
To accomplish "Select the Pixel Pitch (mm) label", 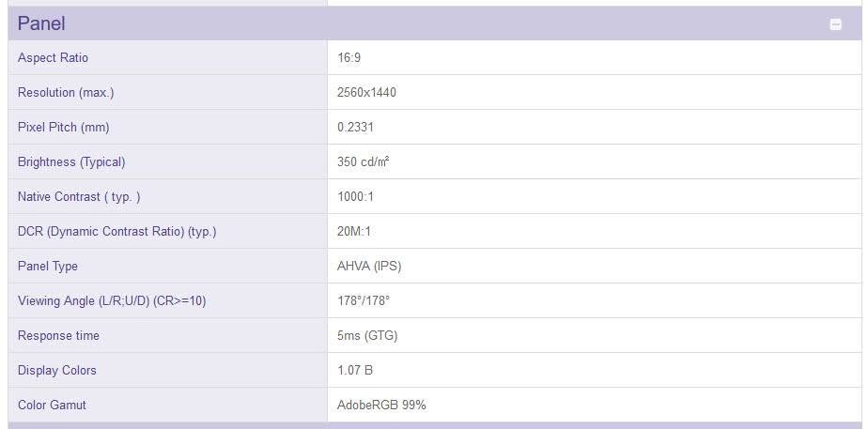I will (x=64, y=127).
